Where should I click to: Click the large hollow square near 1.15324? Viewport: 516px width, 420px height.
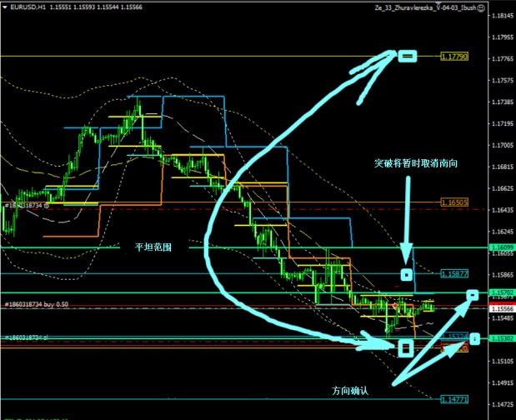406,346
